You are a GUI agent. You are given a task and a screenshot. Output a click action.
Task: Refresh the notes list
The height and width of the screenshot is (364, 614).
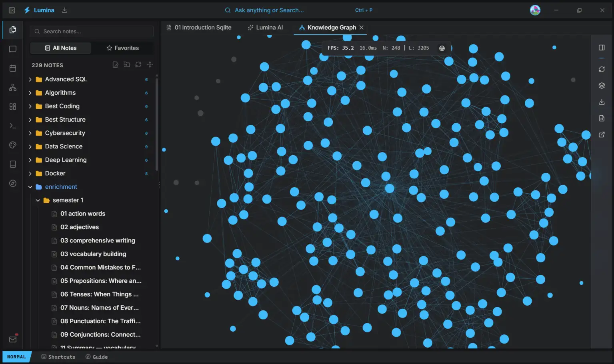point(138,65)
